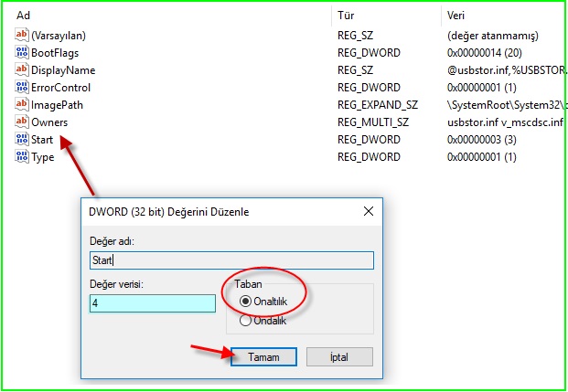The image size is (568, 392).
Task: Click the DWORD icon beside Type
Action: point(22,157)
